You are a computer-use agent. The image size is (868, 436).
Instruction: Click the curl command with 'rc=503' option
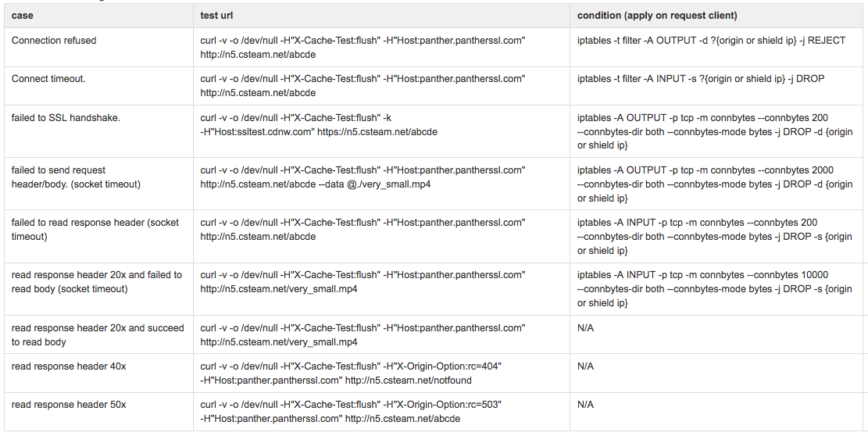351,412
